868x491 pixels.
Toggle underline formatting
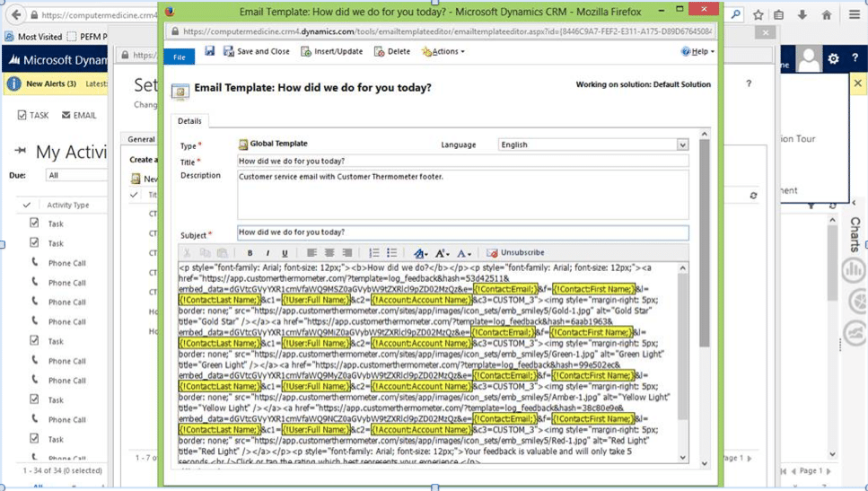285,253
